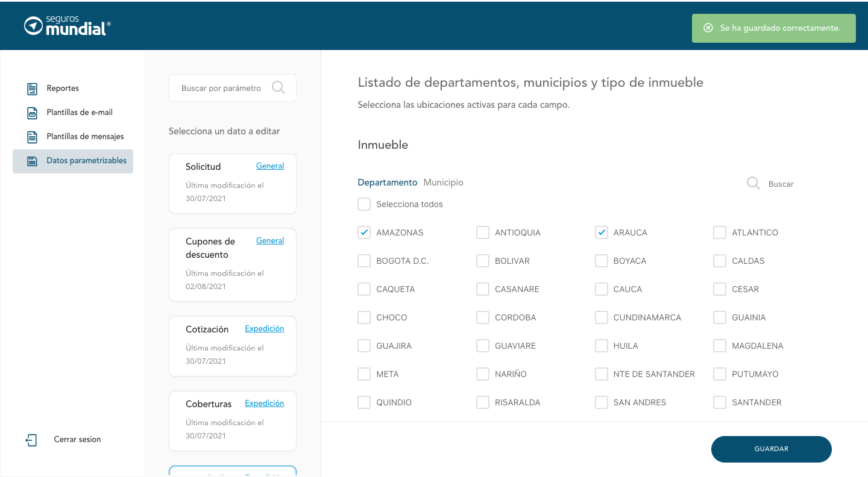The image size is (868, 477).
Task: Check the SANTANDER checkbox
Action: coord(720,402)
